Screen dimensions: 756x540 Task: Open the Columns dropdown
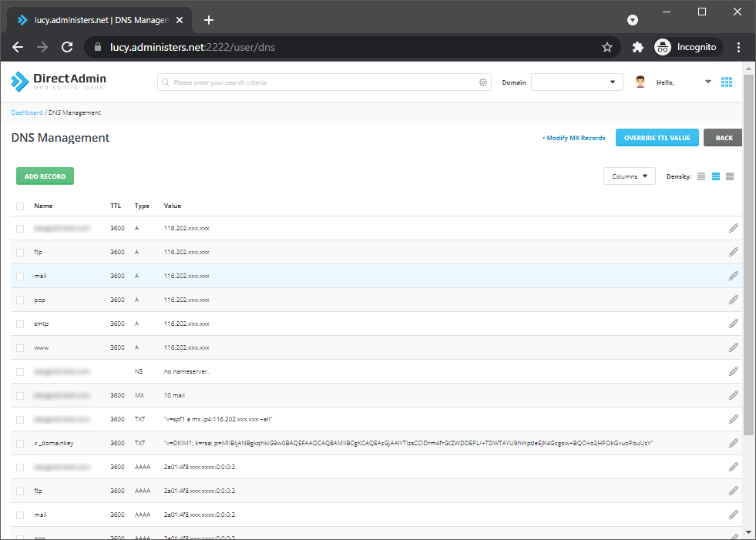coord(629,176)
